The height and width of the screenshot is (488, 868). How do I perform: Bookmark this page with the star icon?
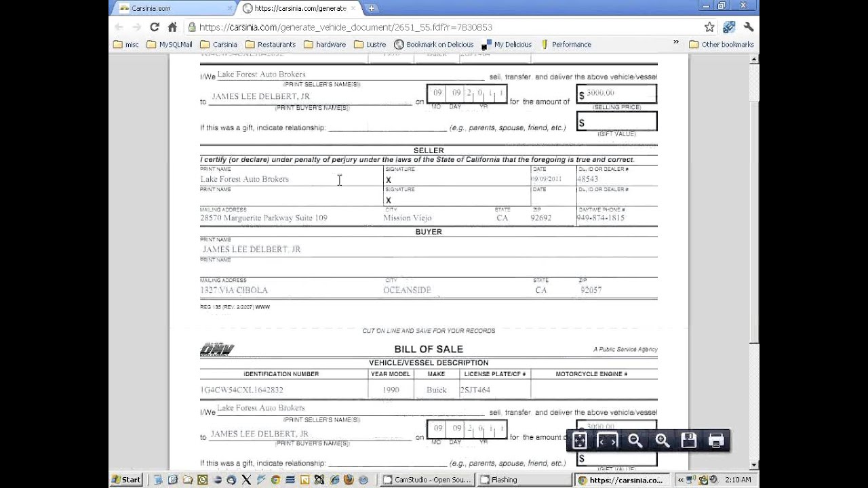[709, 27]
